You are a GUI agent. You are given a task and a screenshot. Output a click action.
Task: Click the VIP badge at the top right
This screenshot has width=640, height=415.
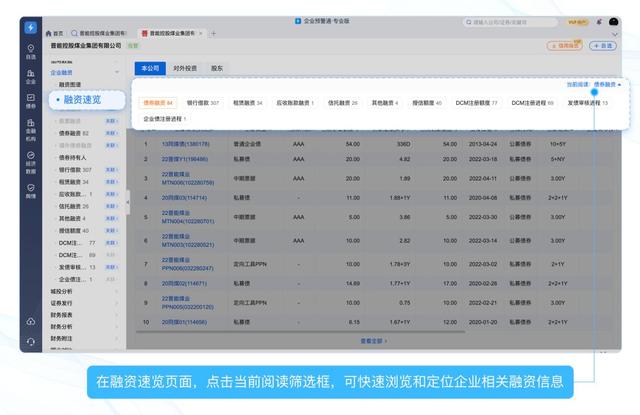(x=577, y=22)
